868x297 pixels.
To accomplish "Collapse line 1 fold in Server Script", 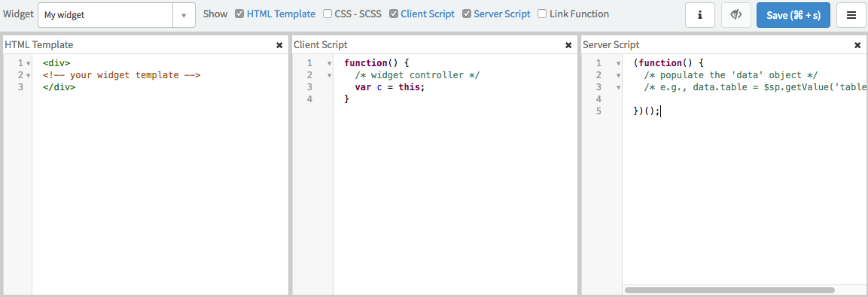I will click(x=618, y=64).
